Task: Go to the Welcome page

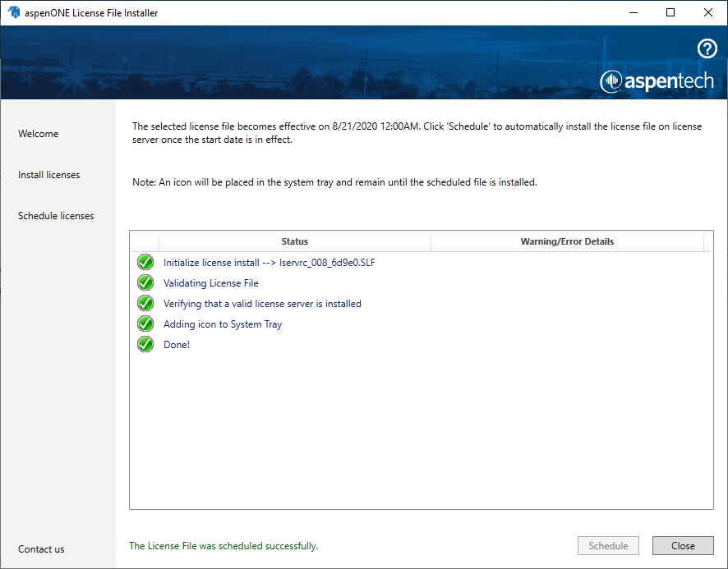Action: [x=38, y=134]
